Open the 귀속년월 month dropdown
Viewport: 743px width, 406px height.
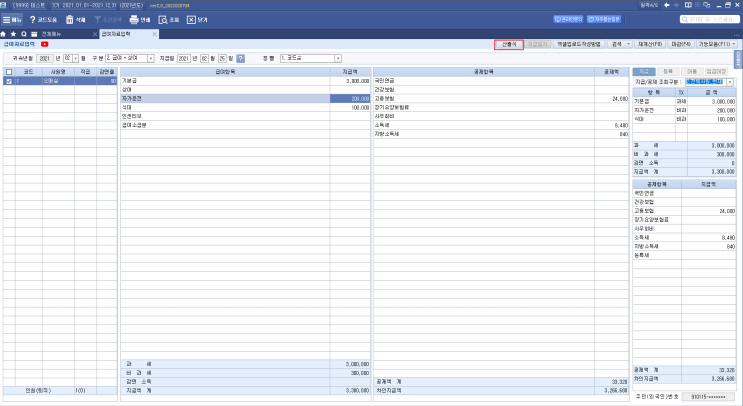click(75, 58)
